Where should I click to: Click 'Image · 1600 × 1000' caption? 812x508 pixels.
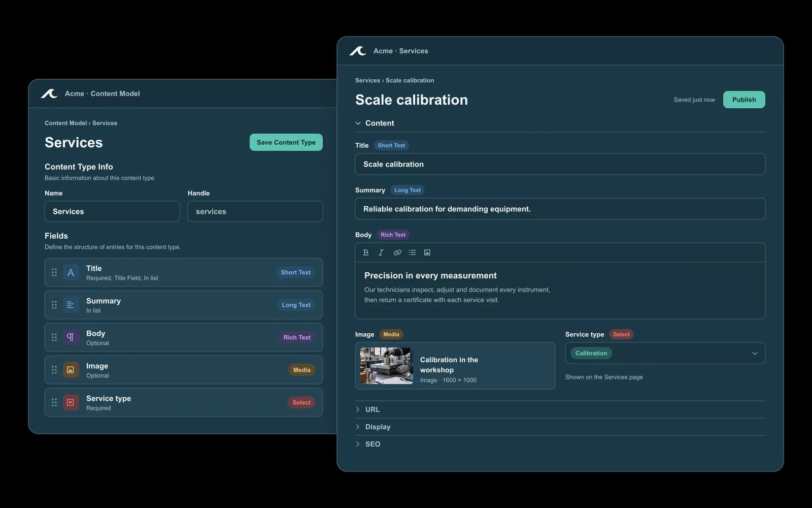[x=448, y=380]
